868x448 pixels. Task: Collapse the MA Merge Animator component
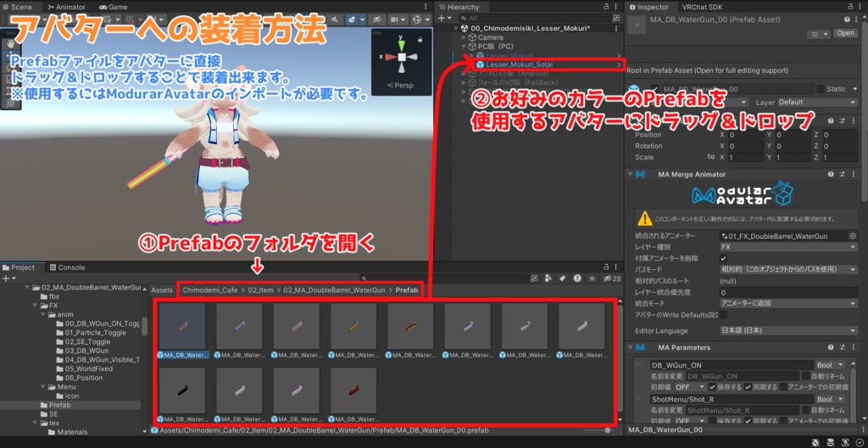pyautogui.click(x=630, y=174)
